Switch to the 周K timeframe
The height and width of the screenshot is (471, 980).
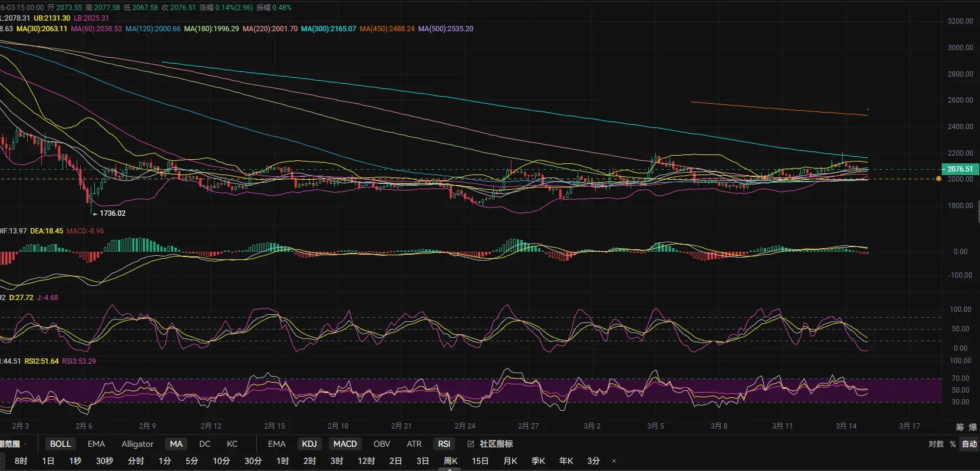(450, 461)
